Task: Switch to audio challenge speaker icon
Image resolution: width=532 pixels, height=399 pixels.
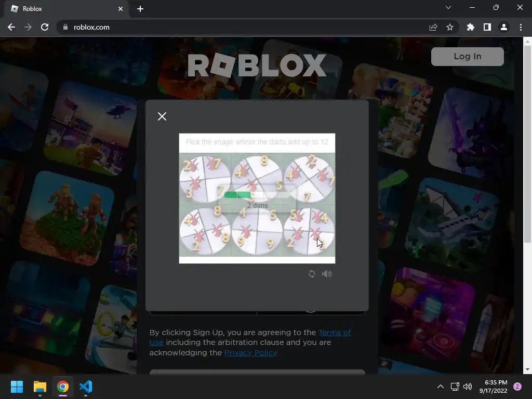Action: coord(327,274)
